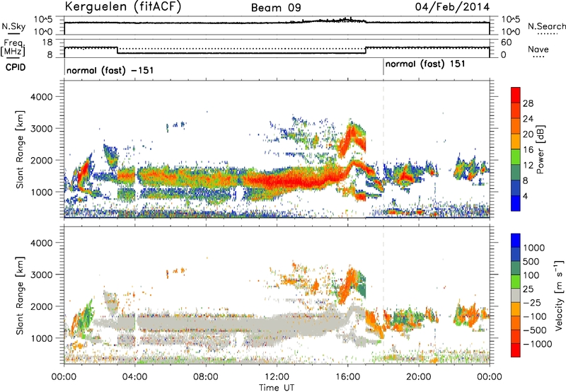Click the "12" label on power colorbar
The height and width of the screenshot is (392, 566).
[x=528, y=166]
